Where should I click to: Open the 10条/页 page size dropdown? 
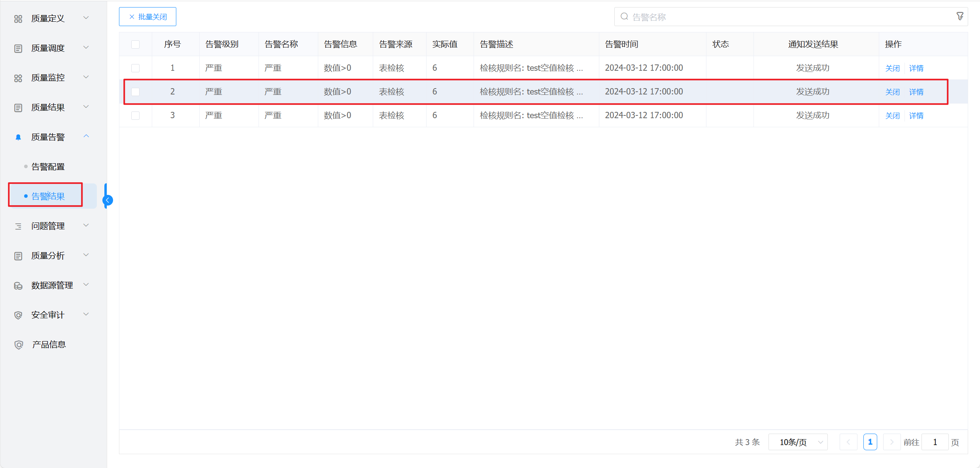(x=798, y=442)
